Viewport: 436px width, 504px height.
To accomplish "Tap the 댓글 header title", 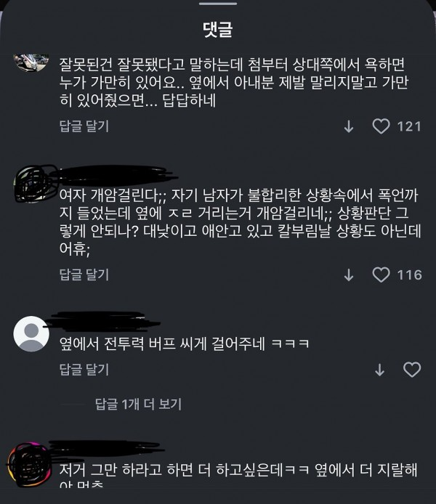I will (218, 30).
